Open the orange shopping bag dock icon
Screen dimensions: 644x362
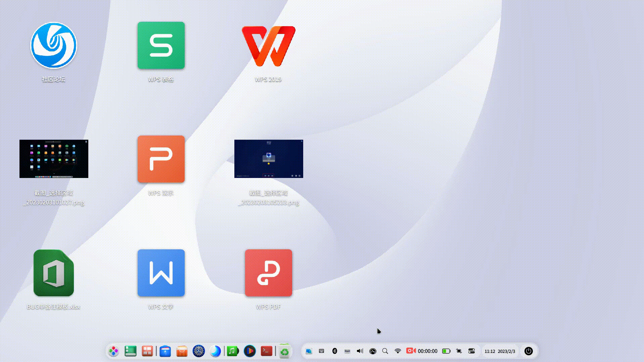click(x=182, y=351)
